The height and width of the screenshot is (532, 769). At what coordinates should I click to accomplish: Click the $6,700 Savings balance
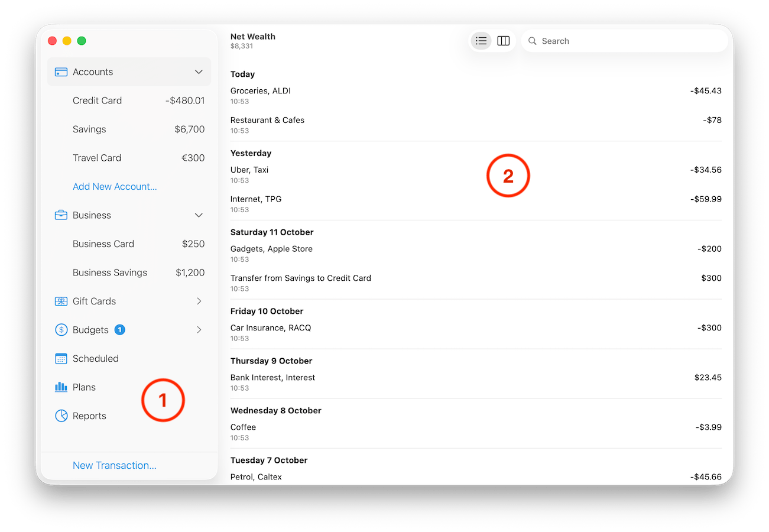pos(190,129)
